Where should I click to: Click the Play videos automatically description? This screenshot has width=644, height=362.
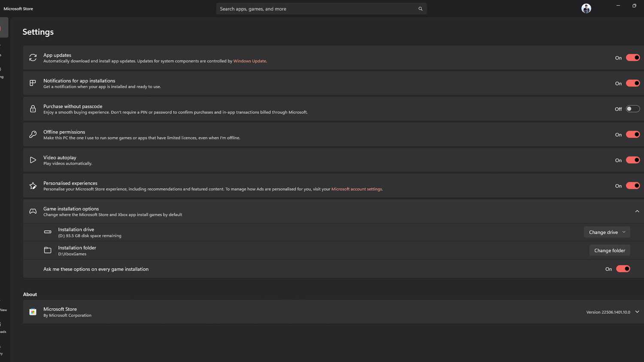tap(68, 163)
